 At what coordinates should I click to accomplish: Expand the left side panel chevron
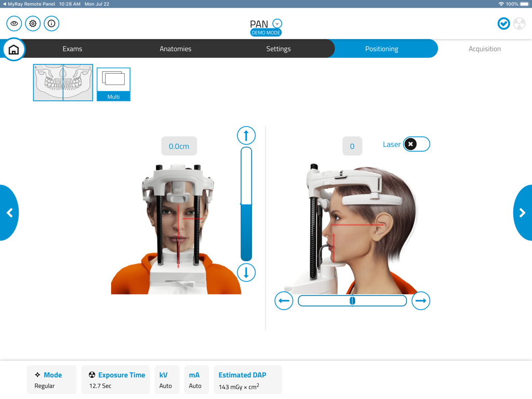pyautogui.click(x=9, y=213)
